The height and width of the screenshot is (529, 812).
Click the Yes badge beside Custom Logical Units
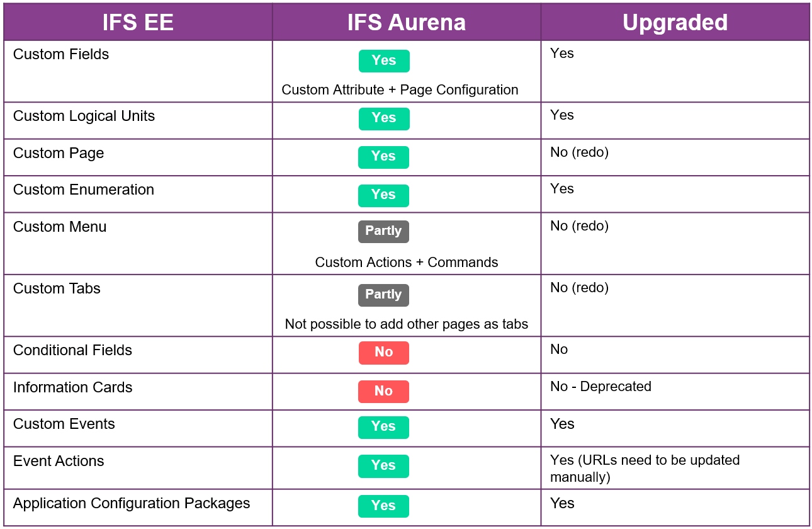click(384, 118)
